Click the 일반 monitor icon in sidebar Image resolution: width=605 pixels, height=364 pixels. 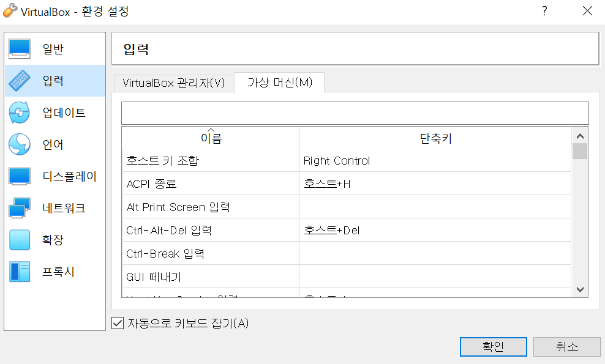click(20, 49)
